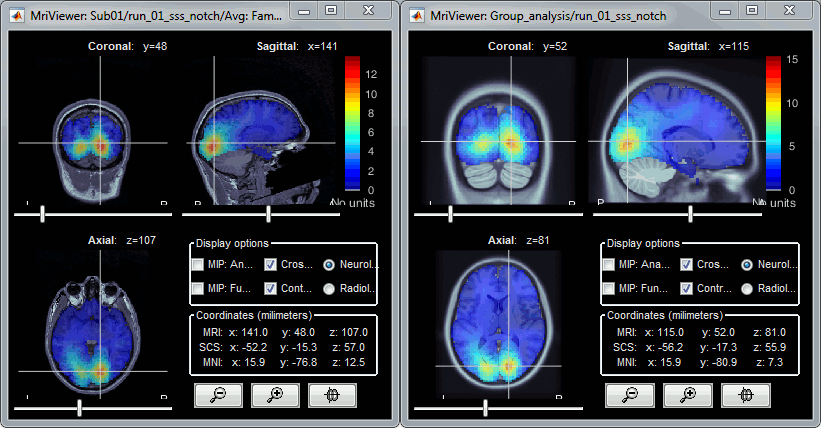The height and width of the screenshot is (428, 821).
Task: Click the sagittal slice slider in Group_analysis viewer
Action: coord(690,213)
